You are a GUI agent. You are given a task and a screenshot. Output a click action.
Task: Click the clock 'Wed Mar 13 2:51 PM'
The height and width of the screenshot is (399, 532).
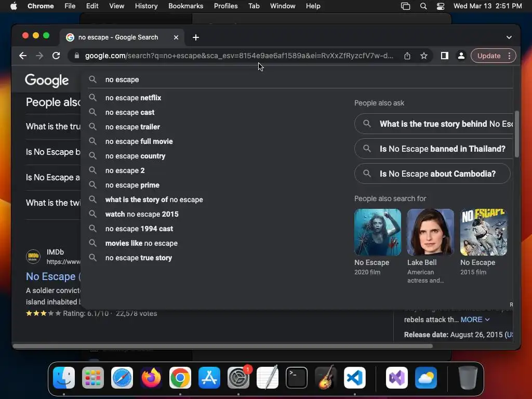pos(487,6)
